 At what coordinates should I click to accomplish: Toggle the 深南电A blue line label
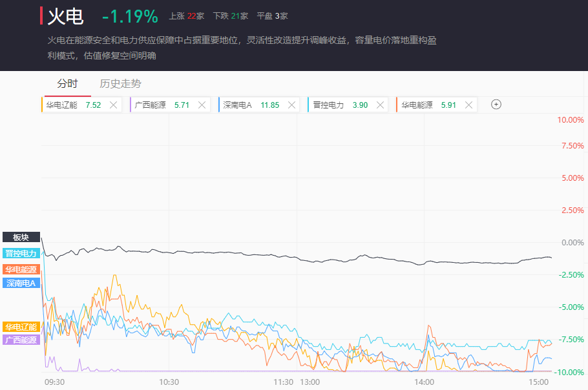21,283
